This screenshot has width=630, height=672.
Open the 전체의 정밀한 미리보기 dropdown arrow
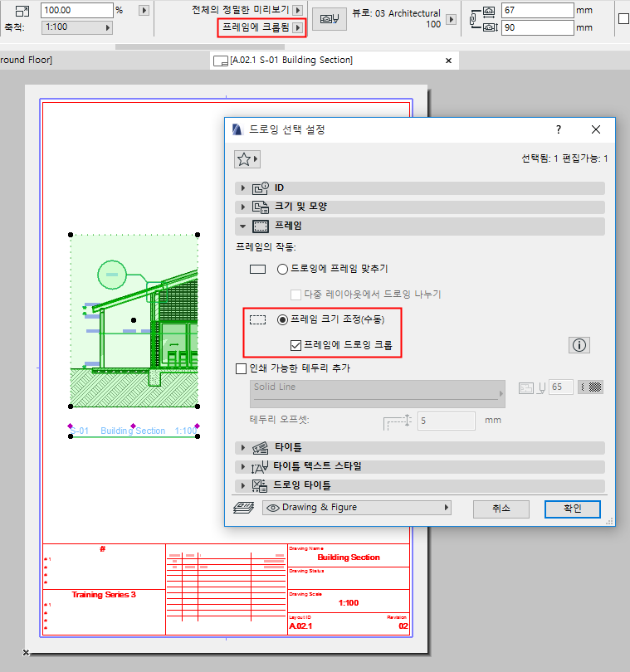click(x=298, y=10)
